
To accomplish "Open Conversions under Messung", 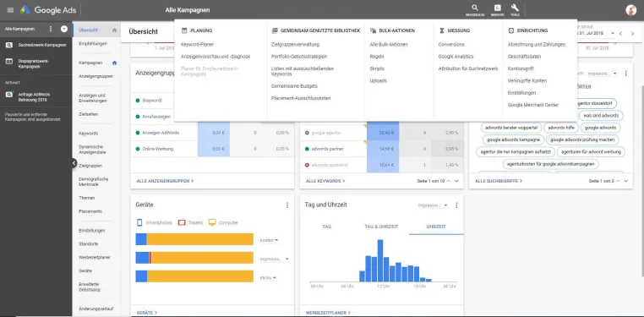I will 451,44.
